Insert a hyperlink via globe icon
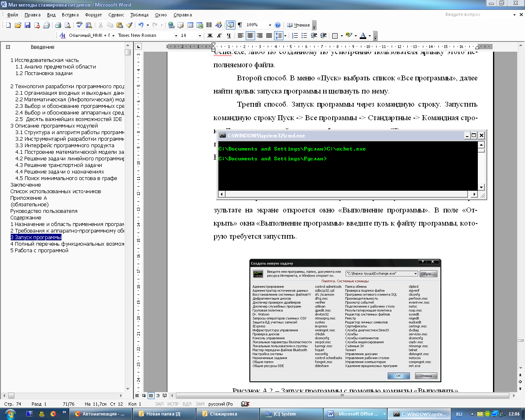Screen dimensions: 525x420 point(171,25)
